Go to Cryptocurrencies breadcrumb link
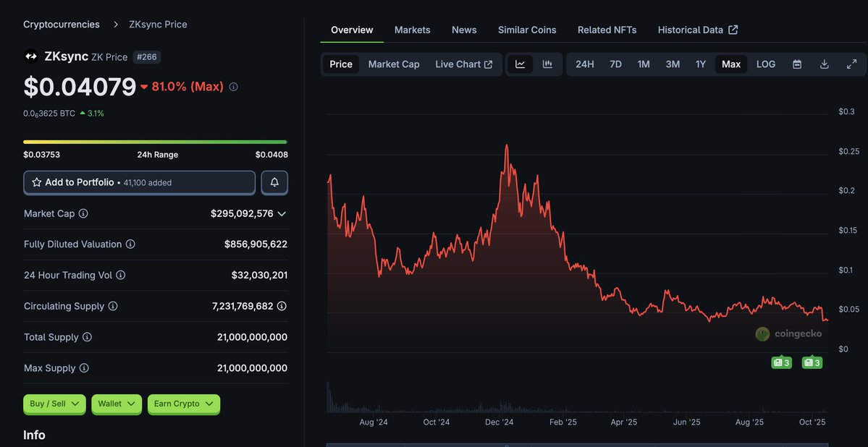Screen dimensions: 868x447 (62, 25)
